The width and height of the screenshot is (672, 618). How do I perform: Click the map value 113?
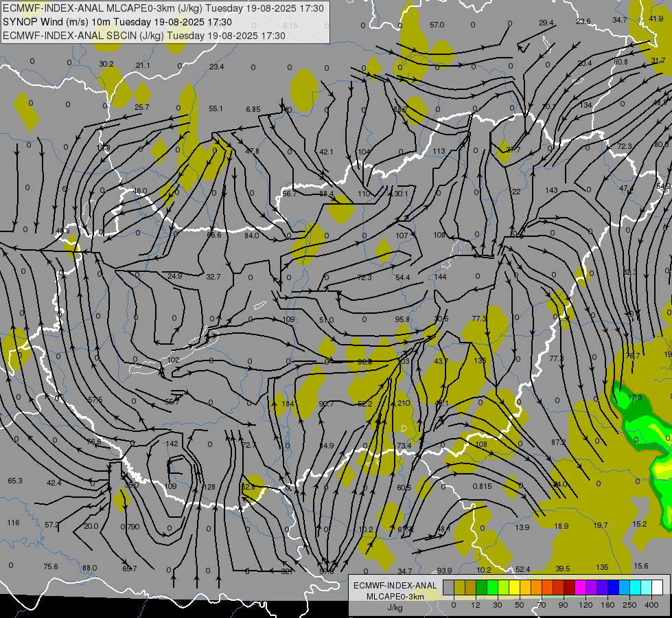pos(439,151)
